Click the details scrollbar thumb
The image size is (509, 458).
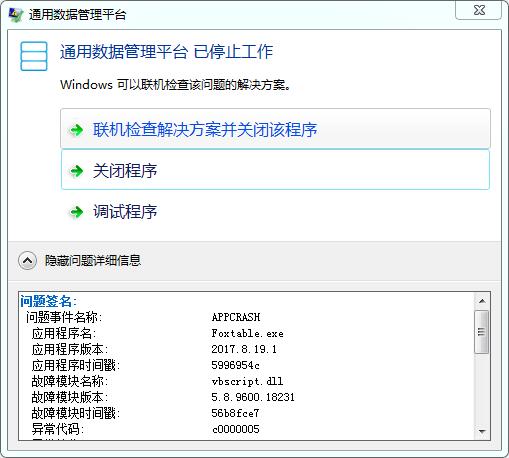pyautogui.click(x=482, y=332)
